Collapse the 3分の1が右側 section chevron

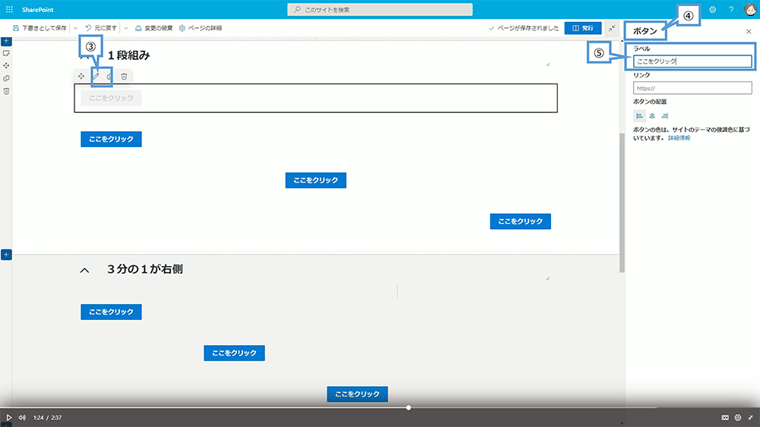tap(85, 270)
